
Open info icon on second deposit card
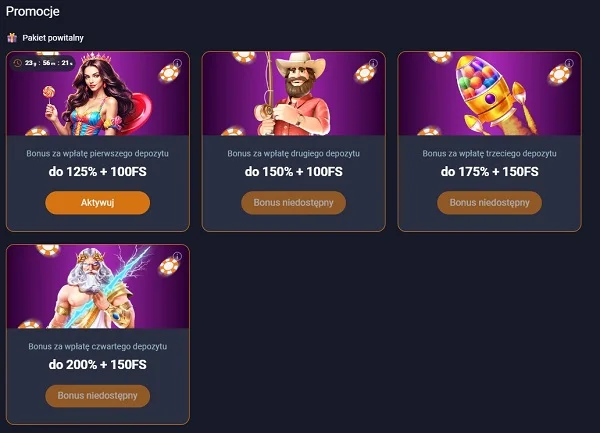pyautogui.click(x=373, y=62)
